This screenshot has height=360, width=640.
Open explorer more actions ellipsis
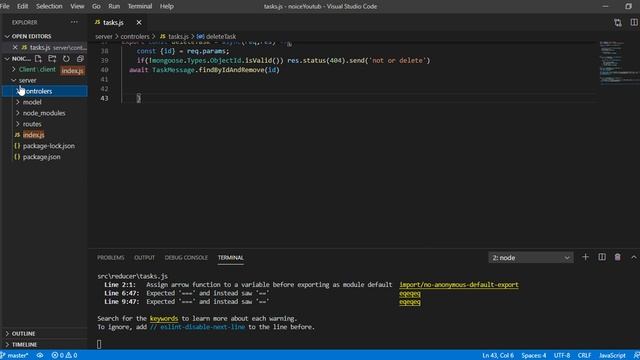74,22
